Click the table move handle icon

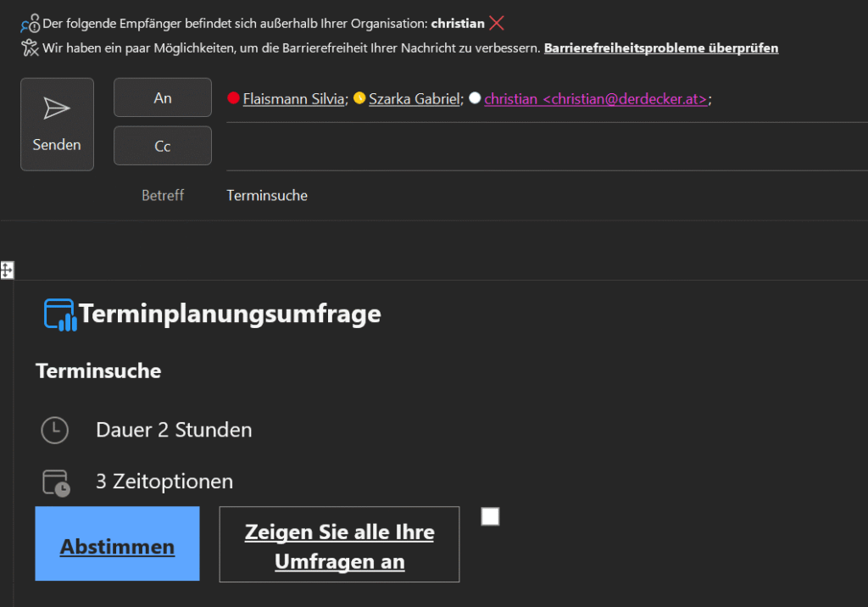7,270
